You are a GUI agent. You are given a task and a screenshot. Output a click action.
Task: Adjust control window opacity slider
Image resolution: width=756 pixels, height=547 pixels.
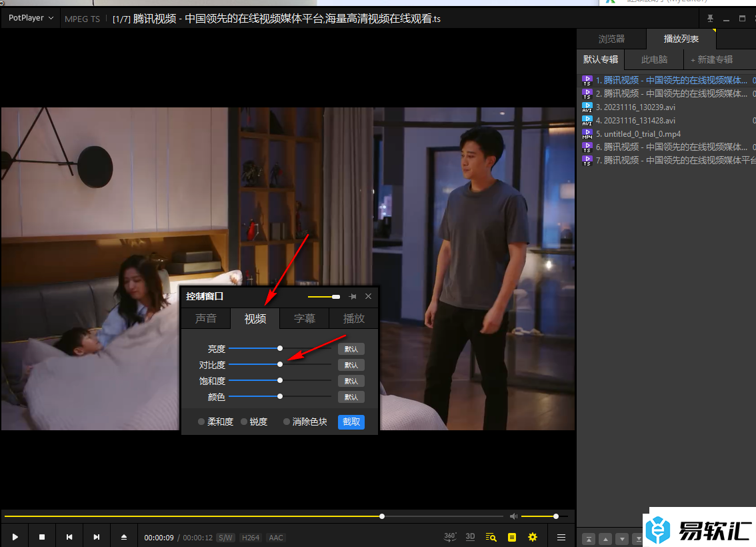pyautogui.click(x=324, y=297)
